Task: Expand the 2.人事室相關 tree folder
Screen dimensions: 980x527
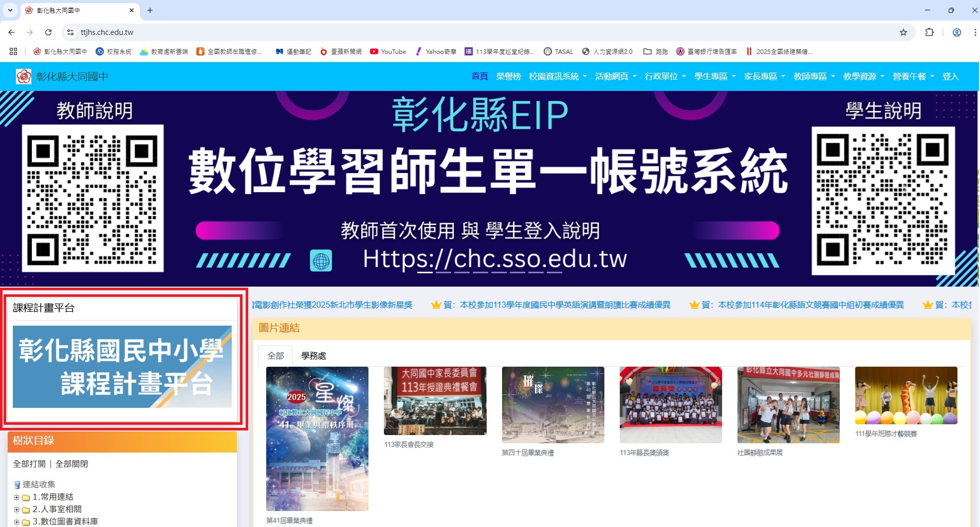Action: click(17, 510)
